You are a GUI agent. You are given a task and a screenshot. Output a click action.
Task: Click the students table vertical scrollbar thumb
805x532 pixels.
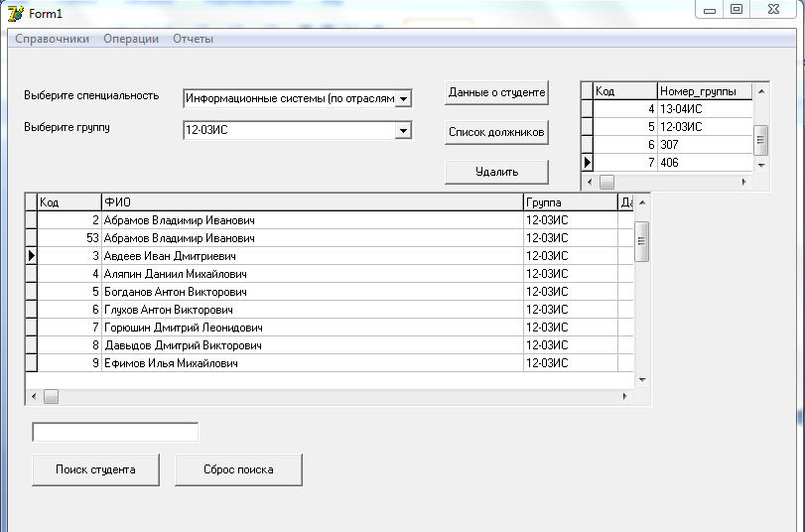[642, 241]
